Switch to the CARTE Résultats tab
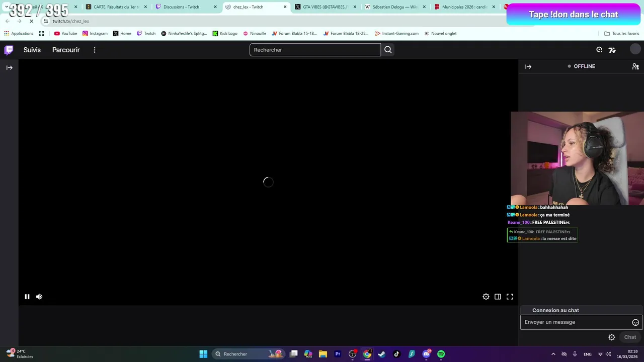Viewport: 644px width, 362px height. [116, 7]
